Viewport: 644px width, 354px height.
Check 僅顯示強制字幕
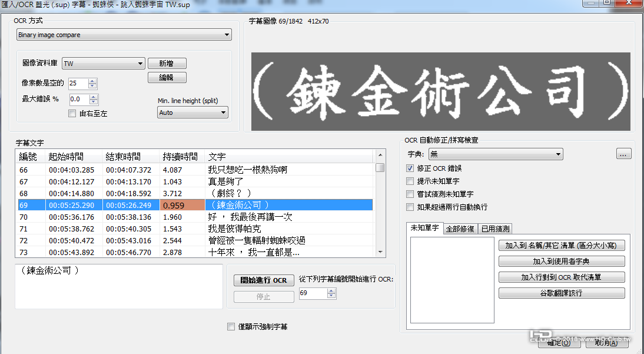(x=231, y=327)
